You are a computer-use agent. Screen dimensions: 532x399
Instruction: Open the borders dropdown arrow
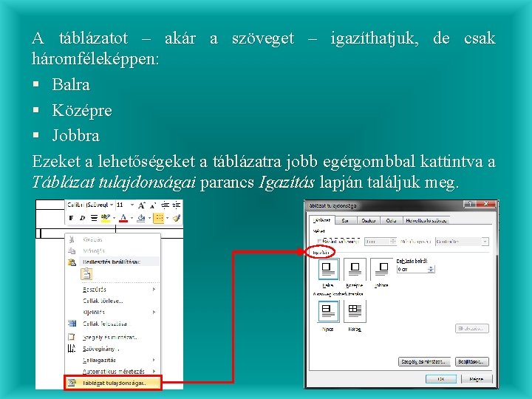pyautogui.click(x=167, y=218)
